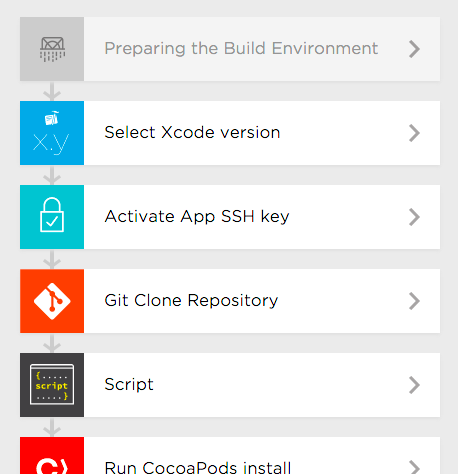Click the teal padlock SSH key icon
This screenshot has height=474, width=458.
(52, 217)
